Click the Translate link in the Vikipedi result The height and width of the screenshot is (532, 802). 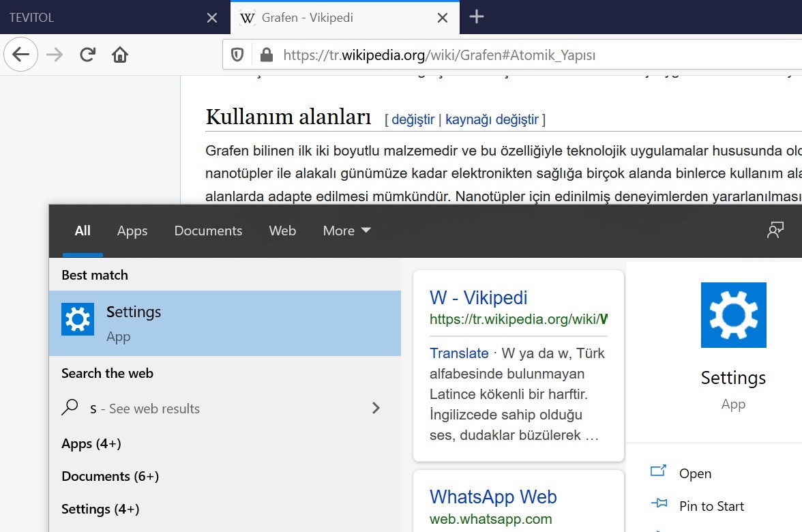click(459, 353)
